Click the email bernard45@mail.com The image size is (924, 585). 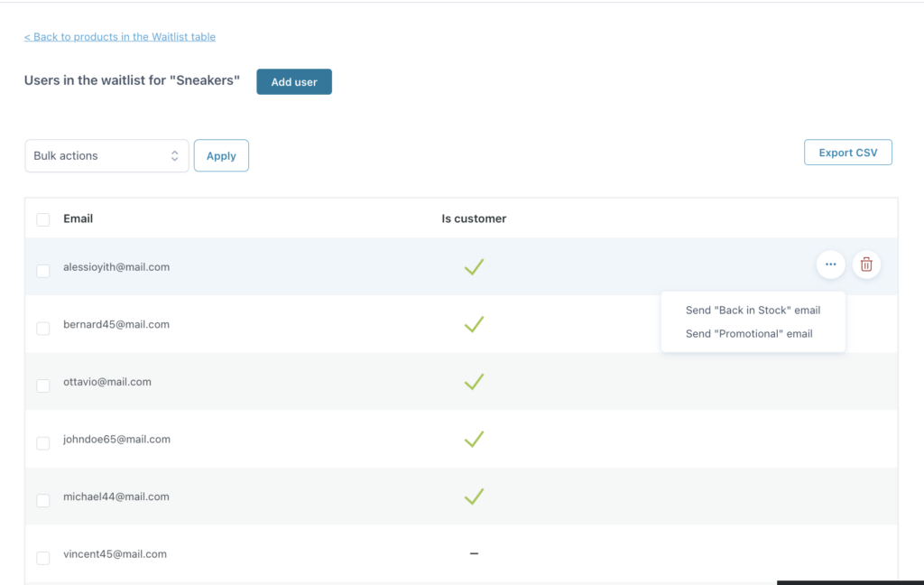click(116, 324)
